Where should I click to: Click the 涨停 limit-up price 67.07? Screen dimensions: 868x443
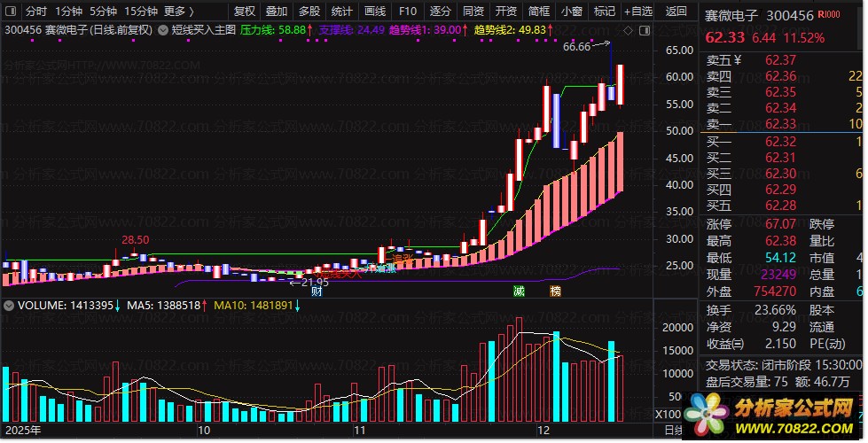point(780,224)
